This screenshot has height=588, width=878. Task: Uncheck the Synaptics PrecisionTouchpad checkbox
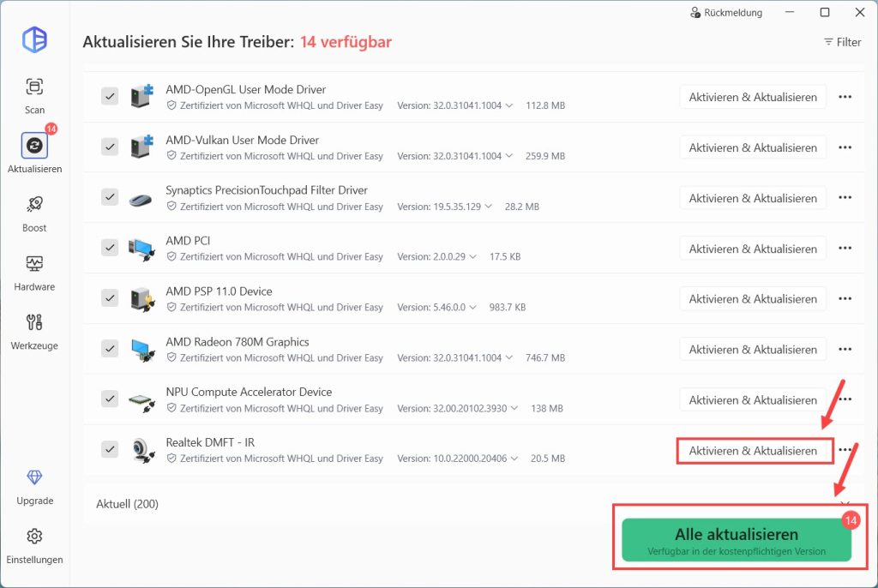point(110,197)
